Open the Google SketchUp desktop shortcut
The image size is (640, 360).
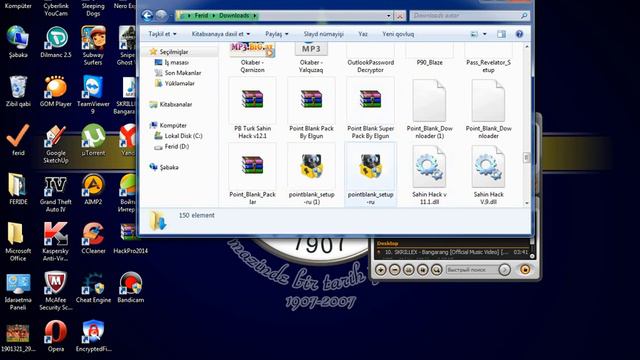pyautogui.click(x=56, y=144)
